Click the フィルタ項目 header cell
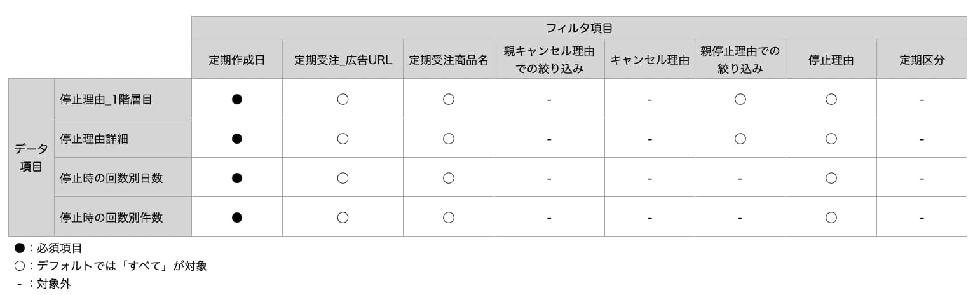 [579, 28]
